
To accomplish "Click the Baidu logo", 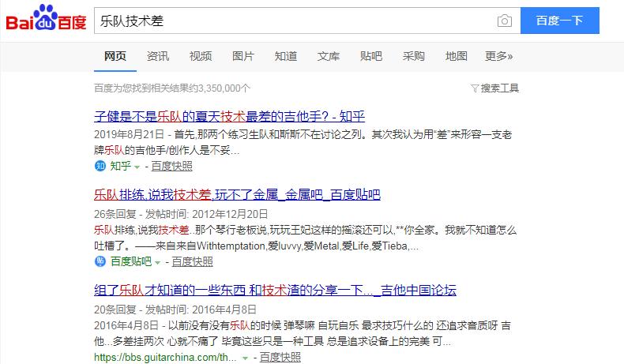I will [x=46, y=18].
